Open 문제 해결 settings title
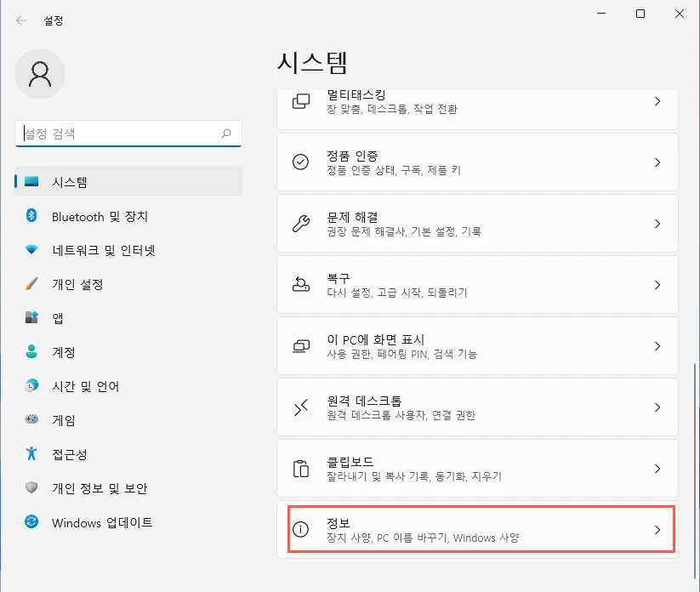This screenshot has height=592, width=700. click(x=352, y=217)
